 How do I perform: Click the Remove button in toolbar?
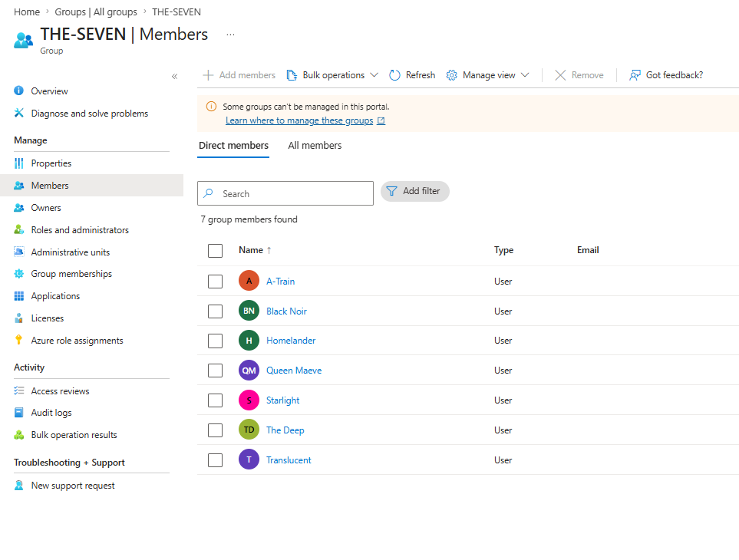[579, 75]
